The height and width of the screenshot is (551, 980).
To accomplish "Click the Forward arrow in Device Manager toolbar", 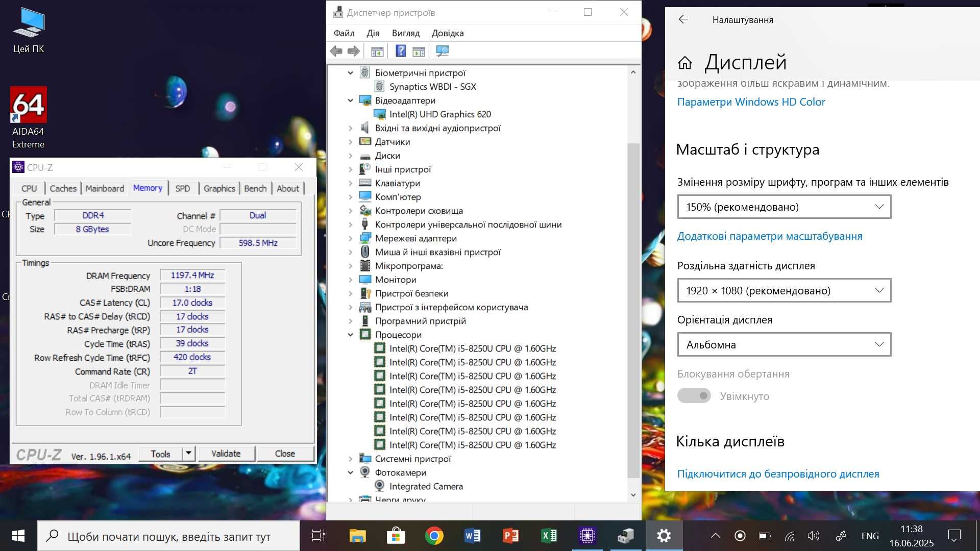I will click(x=353, y=51).
